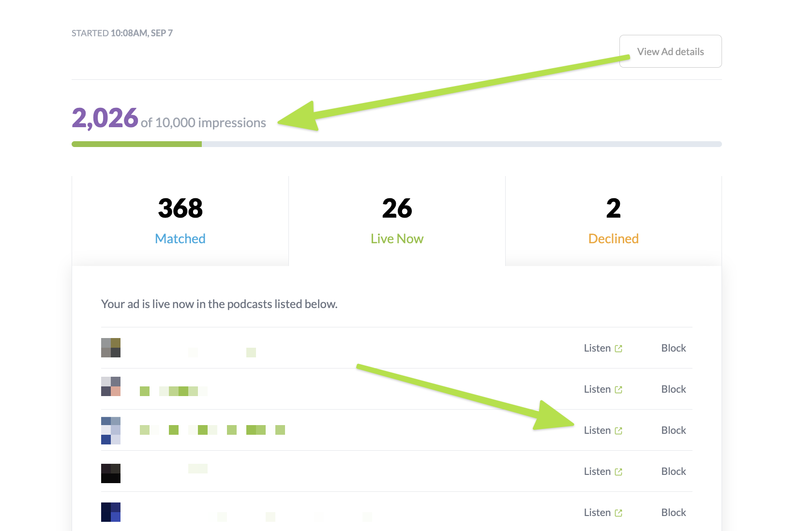Click the impressions progress bar
This screenshot has height=531, width=812.
pyautogui.click(x=396, y=144)
